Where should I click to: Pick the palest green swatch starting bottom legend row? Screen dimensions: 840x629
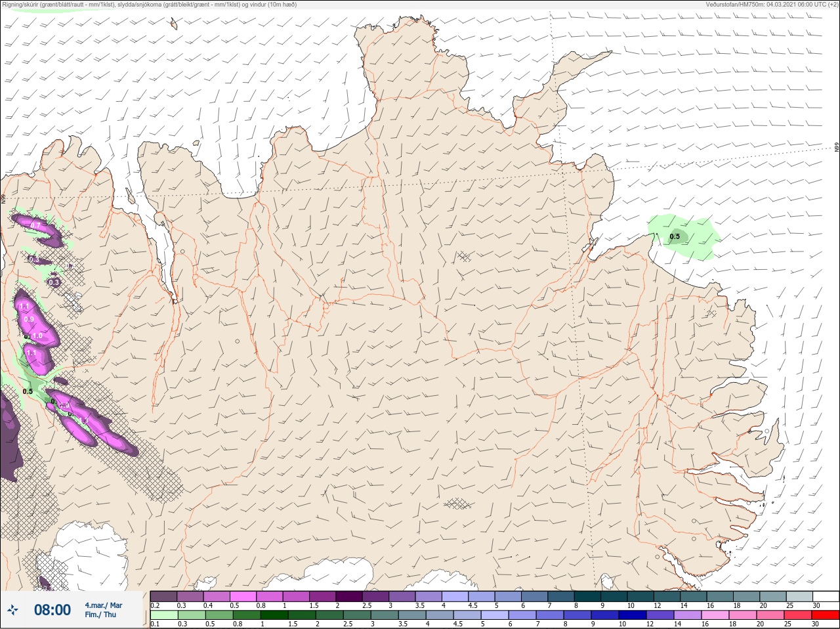[x=164, y=615]
